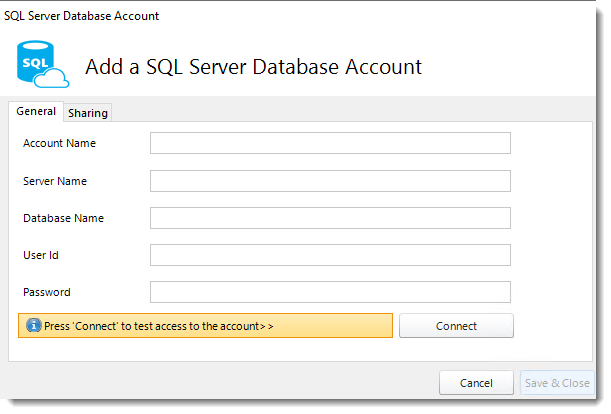Click the 'Press Connect to test access' message

click(159, 326)
